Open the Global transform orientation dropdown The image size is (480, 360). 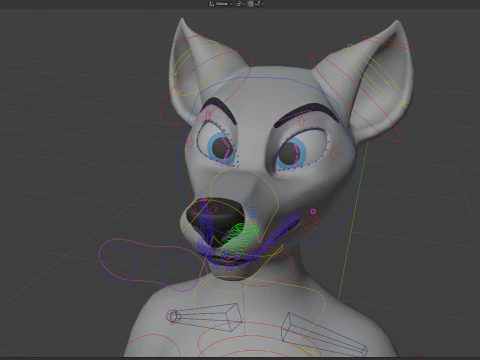click(x=221, y=4)
